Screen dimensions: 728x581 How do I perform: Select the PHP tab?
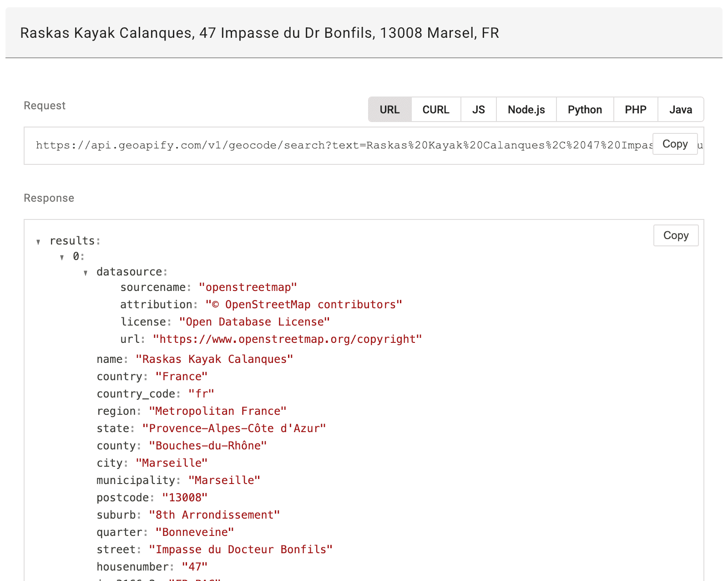point(636,110)
